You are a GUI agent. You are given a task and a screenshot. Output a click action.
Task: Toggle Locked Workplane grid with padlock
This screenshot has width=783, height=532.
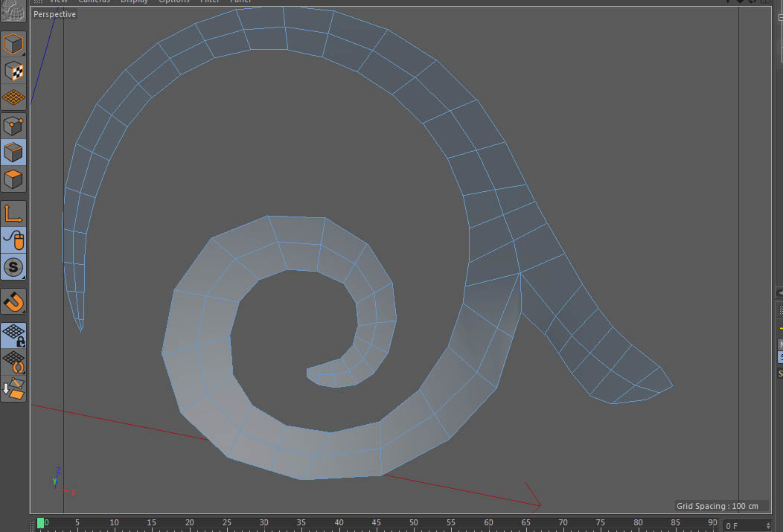coord(13,336)
